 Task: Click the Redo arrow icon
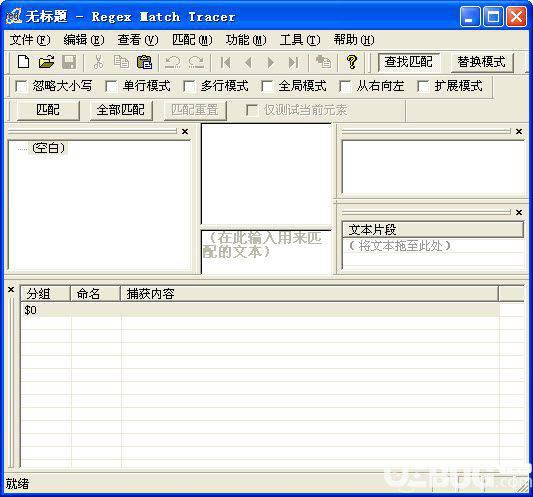(196, 62)
